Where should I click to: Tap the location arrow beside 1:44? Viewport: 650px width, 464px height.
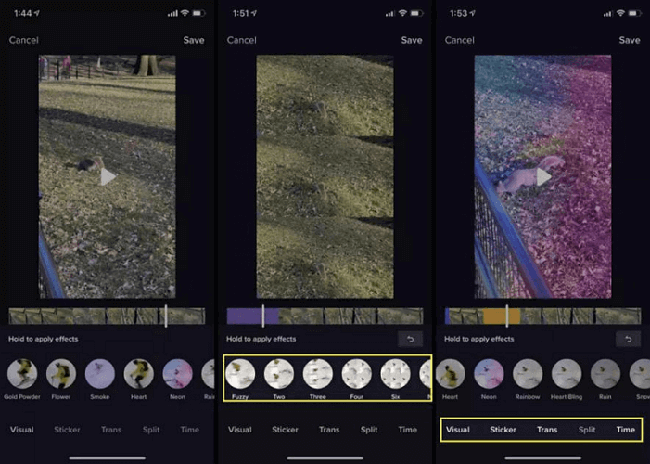click(37, 13)
